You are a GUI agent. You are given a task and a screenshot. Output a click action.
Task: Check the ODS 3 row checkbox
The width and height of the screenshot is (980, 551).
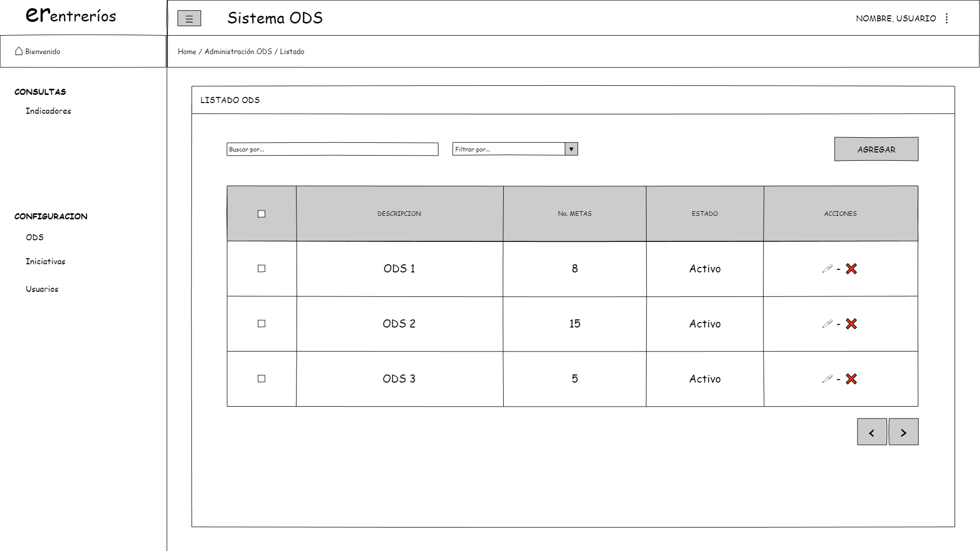(x=261, y=379)
